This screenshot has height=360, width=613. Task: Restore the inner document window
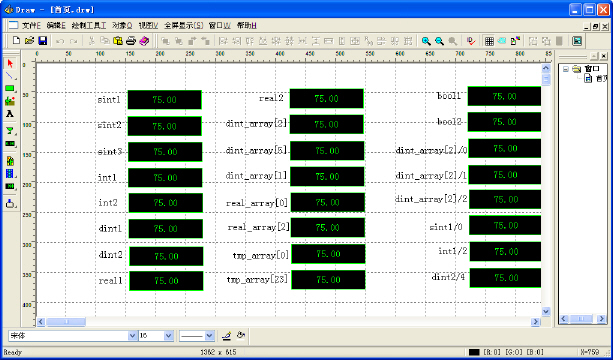pos(595,27)
